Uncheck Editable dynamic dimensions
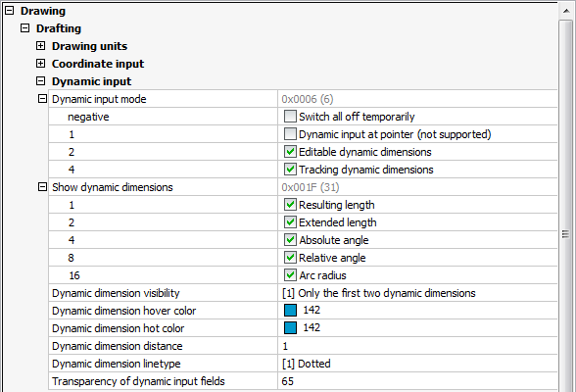The width and height of the screenshot is (576, 392). 290,151
